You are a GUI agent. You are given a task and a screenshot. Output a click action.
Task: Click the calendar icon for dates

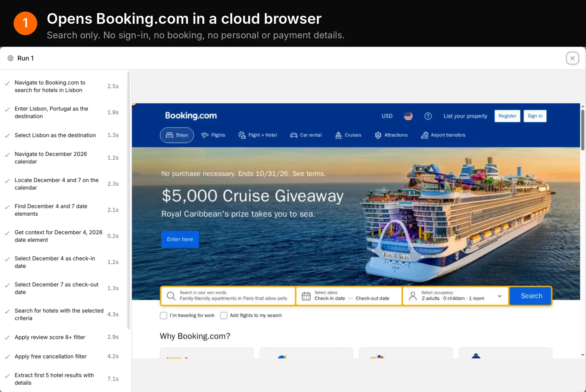pyautogui.click(x=306, y=296)
